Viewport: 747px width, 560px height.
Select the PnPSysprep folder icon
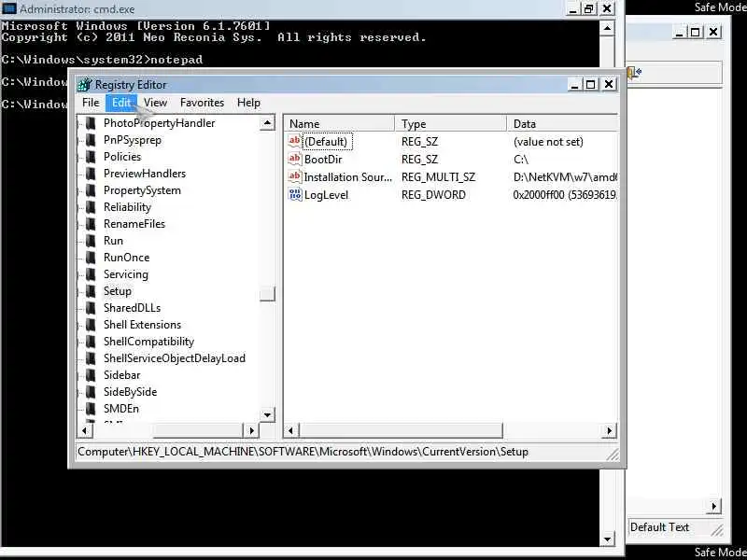(x=91, y=140)
